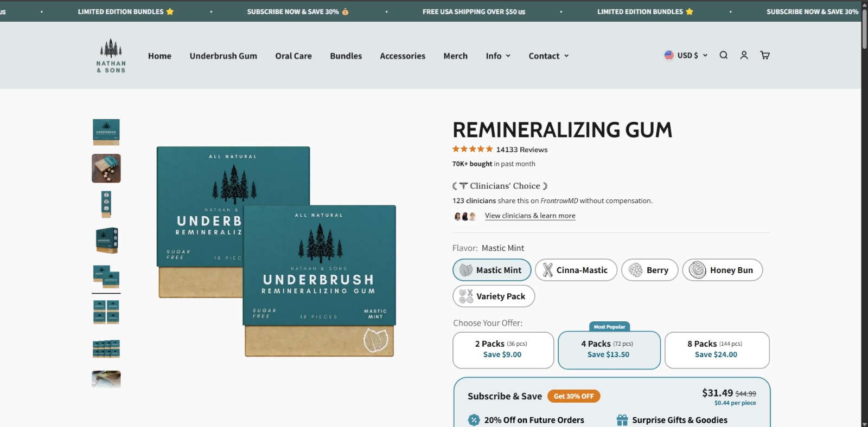Image resolution: width=868 pixels, height=427 pixels.
Task: Open the search magnifier icon
Action: (x=723, y=55)
